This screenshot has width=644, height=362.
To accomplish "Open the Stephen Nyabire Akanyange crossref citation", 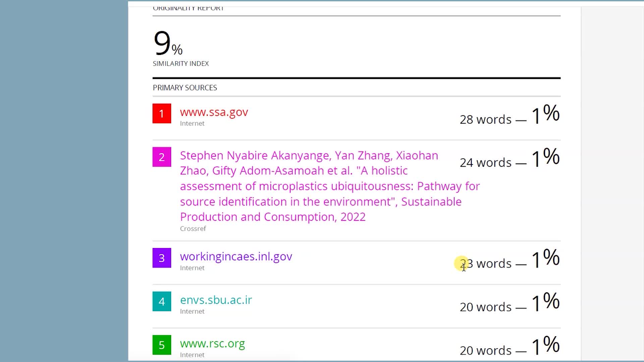I will [x=309, y=186].
